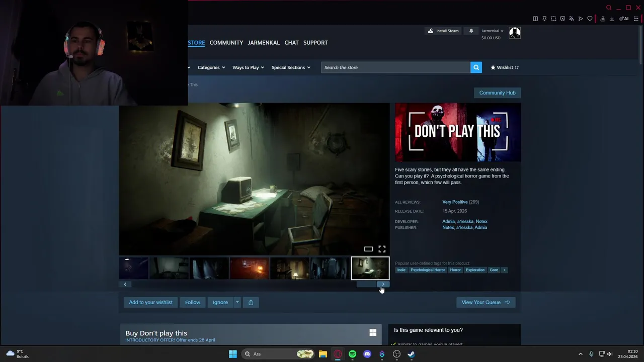This screenshot has width=644, height=362.
Task: Open the STORE tab
Action: point(196,43)
